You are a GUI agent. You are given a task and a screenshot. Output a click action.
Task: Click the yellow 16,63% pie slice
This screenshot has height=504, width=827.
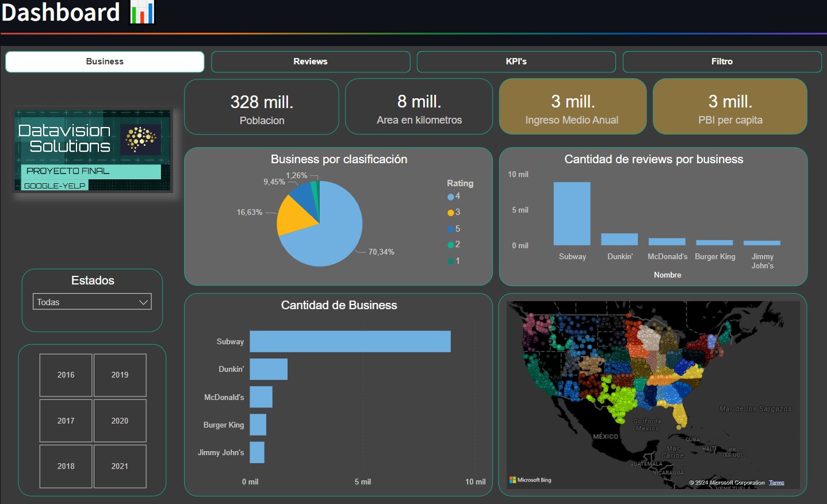tap(293, 217)
